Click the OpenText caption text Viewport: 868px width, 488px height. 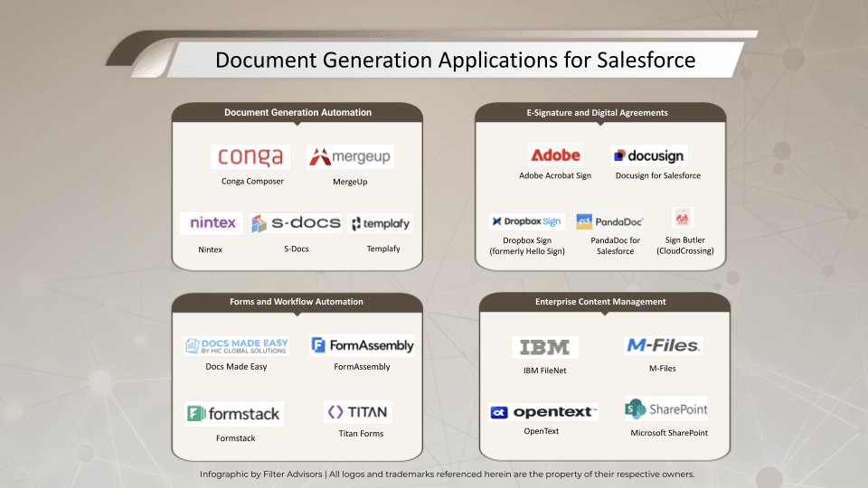pyautogui.click(x=542, y=431)
